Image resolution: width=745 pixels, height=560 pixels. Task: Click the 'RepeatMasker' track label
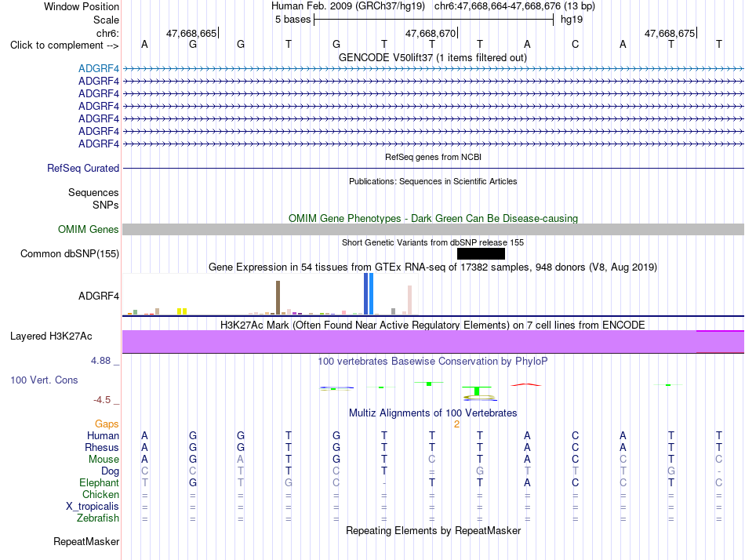(86, 541)
